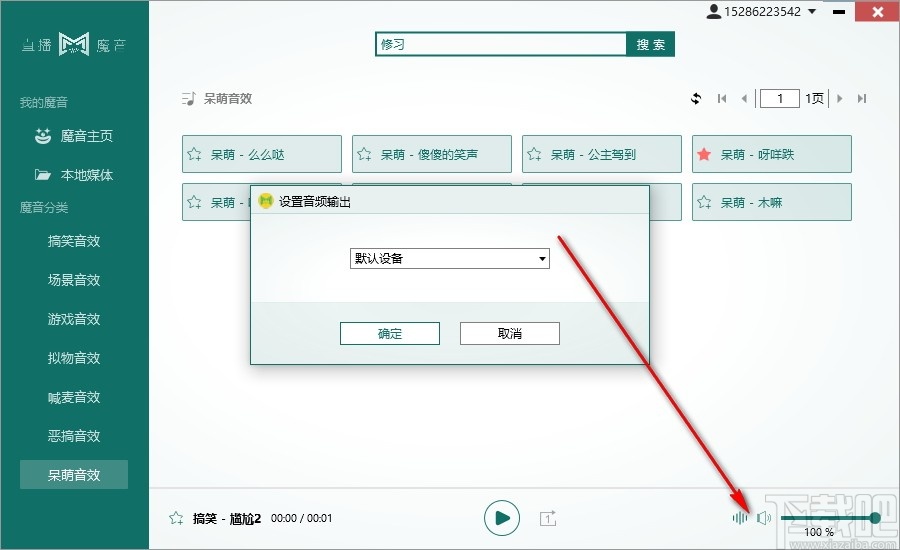The height and width of the screenshot is (550, 900).
Task: Open the account dropdown arrow by 15286223542
Action: tap(812, 11)
